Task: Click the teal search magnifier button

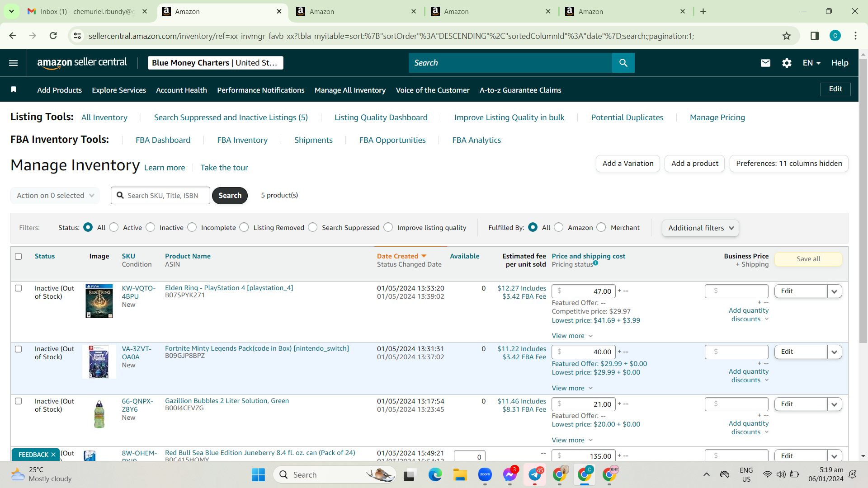Action: pyautogui.click(x=623, y=63)
